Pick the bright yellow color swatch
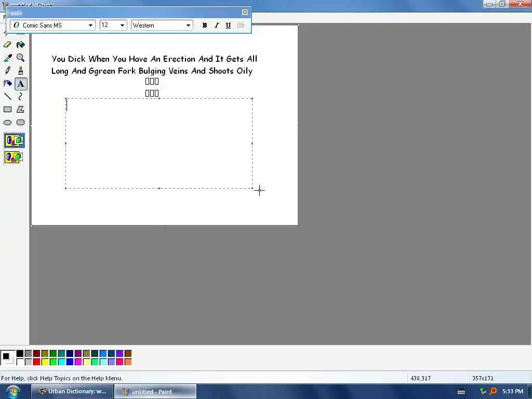This screenshot has width=532, height=399. point(45,362)
